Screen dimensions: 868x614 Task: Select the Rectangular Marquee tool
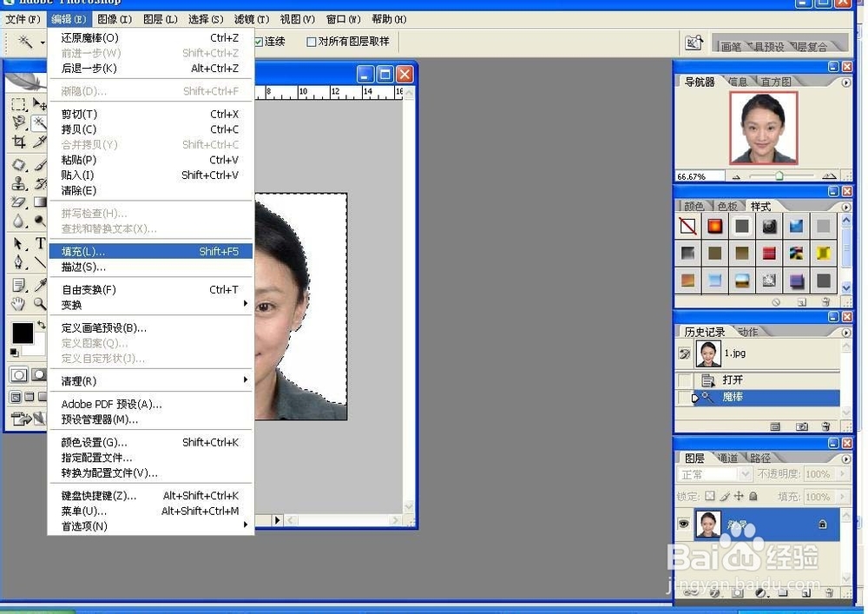coord(19,104)
